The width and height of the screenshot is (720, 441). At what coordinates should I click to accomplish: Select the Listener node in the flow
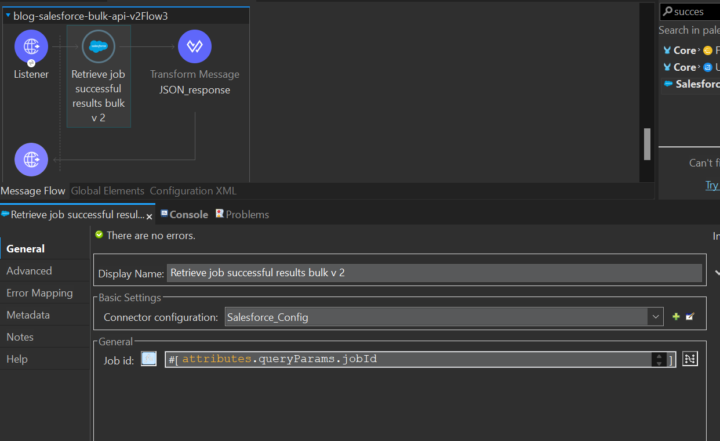point(31,47)
